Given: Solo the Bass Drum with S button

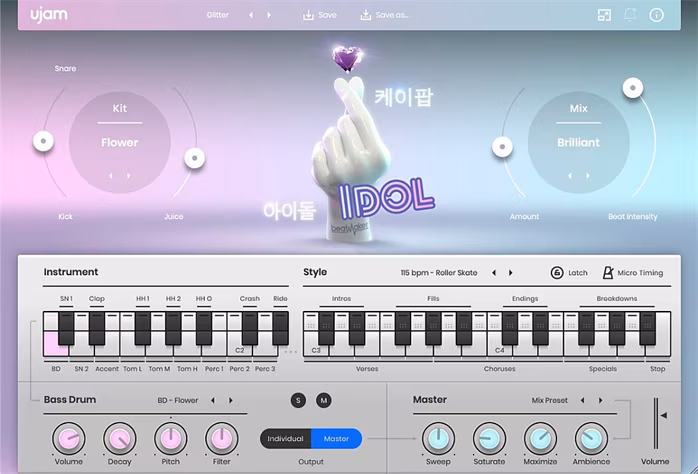Looking at the screenshot, I should click(x=298, y=400).
